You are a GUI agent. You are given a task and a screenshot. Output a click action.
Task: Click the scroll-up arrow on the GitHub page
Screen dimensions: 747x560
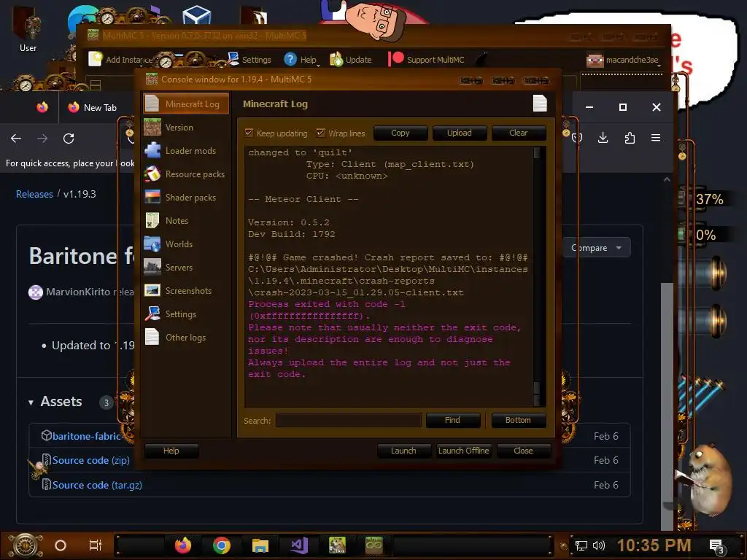point(667,179)
